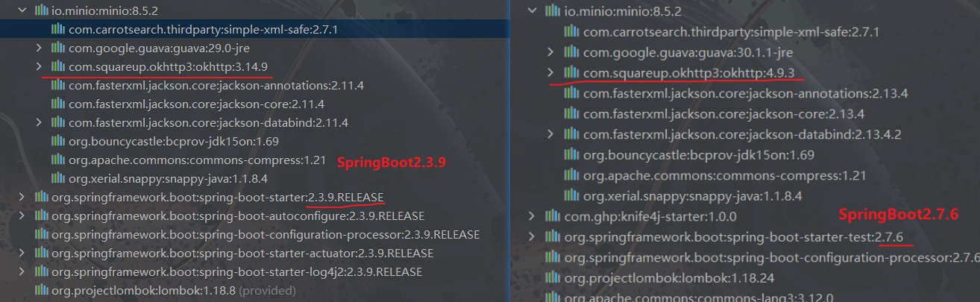Click library icon beside commons-lang3:3.12.0
This screenshot has height=302, width=980.
pyautogui.click(x=552, y=298)
